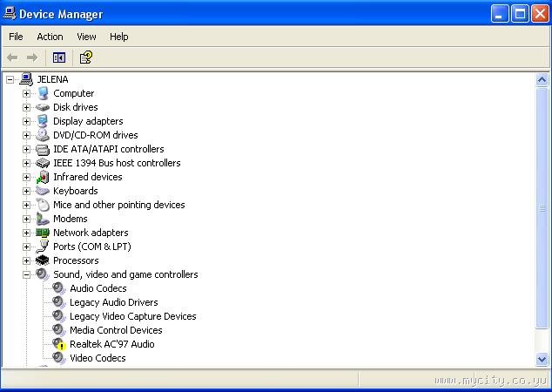Expand the Infrared devices node
The image size is (552, 392).
point(26,177)
